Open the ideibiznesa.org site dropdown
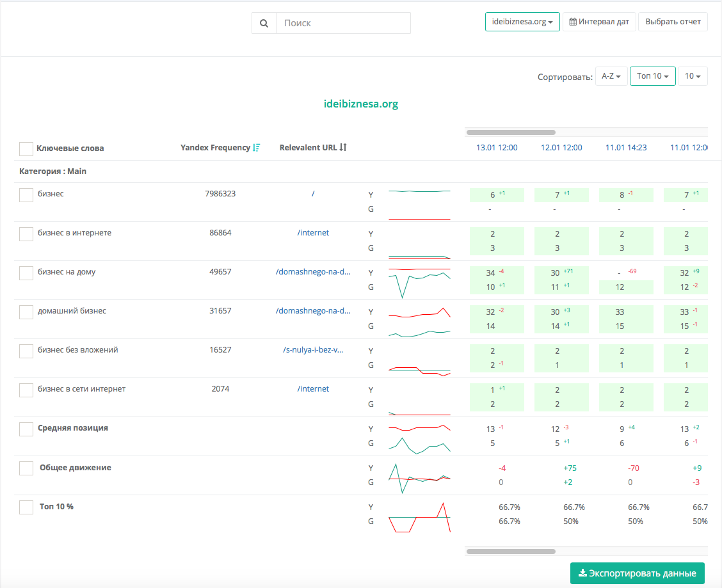The height and width of the screenshot is (588, 722). point(522,22)
